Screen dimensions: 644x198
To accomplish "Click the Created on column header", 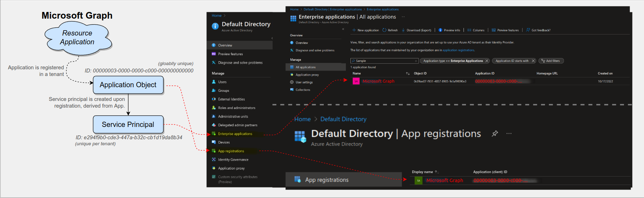I will tap(605, 74).
